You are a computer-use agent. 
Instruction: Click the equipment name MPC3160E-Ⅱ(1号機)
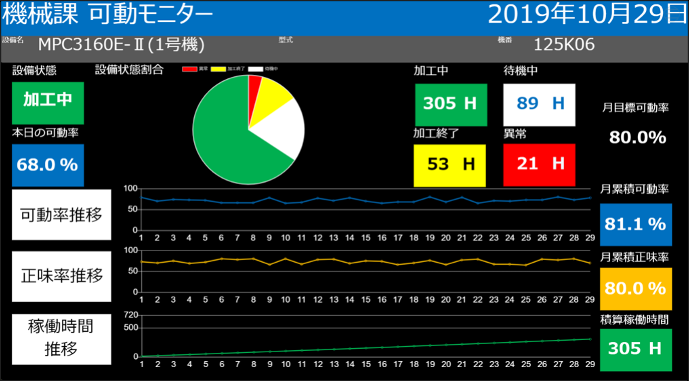coord(121,44)
